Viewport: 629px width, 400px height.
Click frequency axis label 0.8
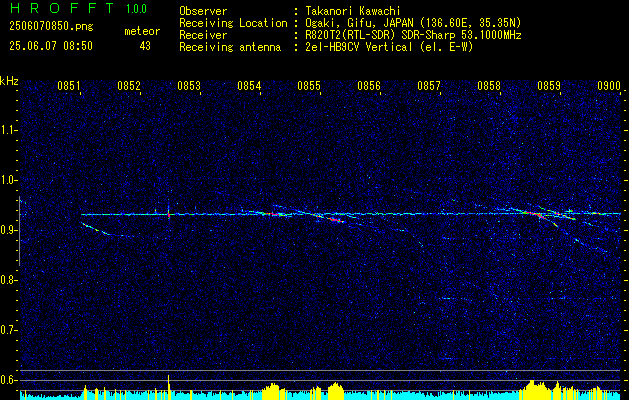pos(8,280)
